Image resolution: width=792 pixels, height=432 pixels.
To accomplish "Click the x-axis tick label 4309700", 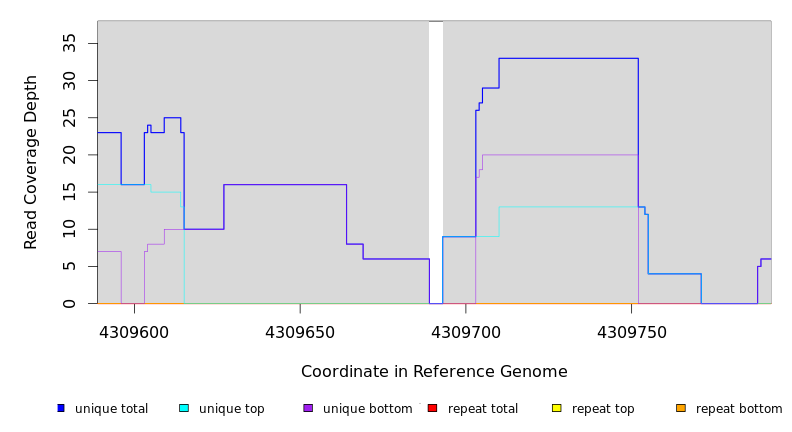I will point(466,333).
